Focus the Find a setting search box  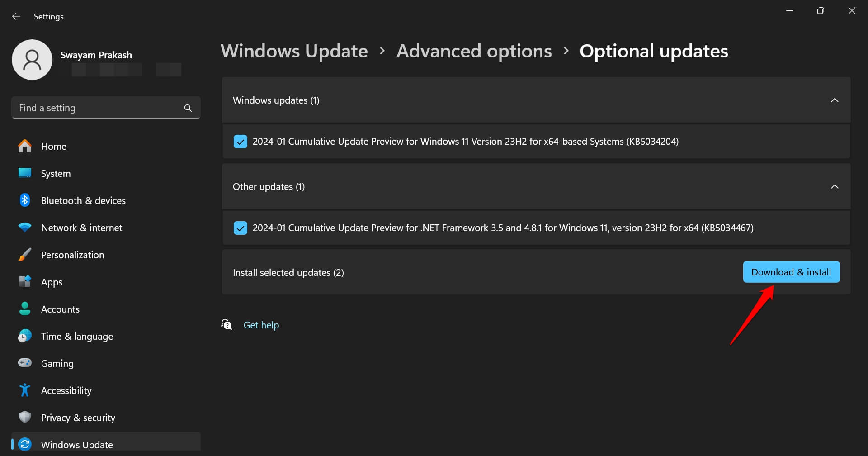(97, 108)
